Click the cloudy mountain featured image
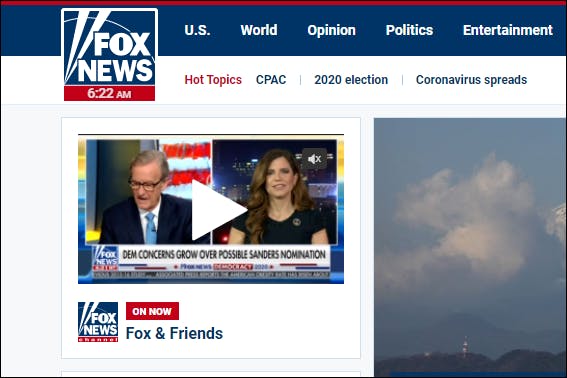The width and height of the screenshot is (567, 378). point(470,247)
